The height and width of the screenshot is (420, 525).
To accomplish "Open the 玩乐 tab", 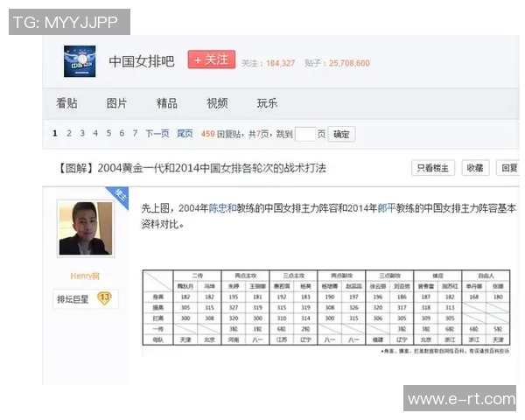I will 267,103.
